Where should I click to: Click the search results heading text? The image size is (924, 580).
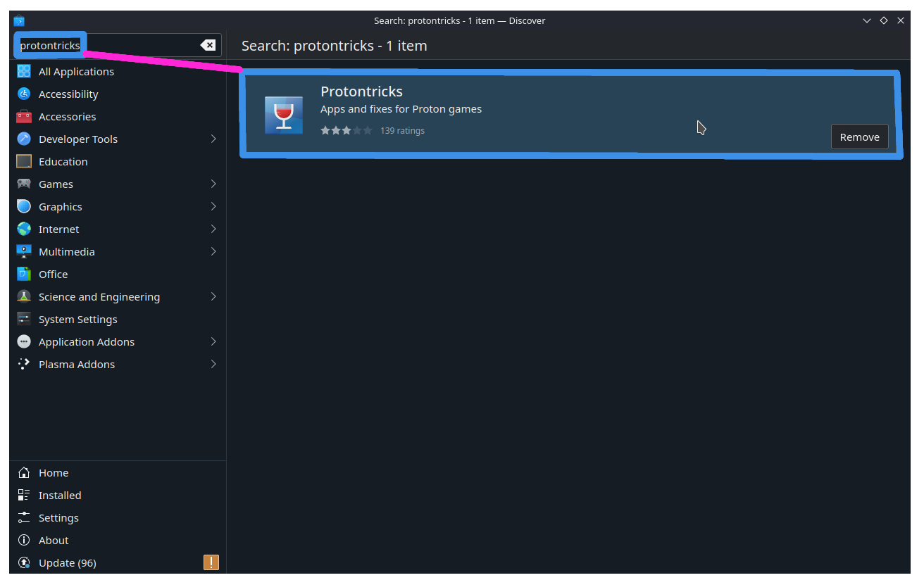335,46
